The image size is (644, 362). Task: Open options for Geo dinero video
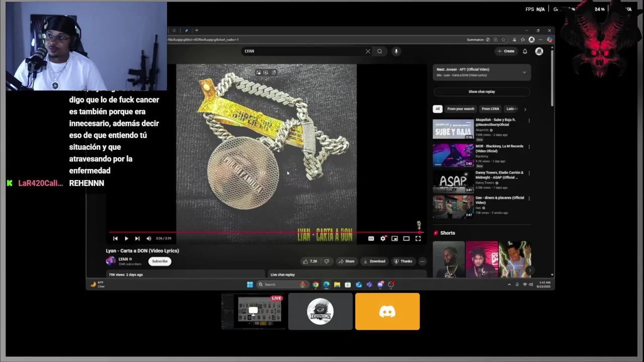529,198
